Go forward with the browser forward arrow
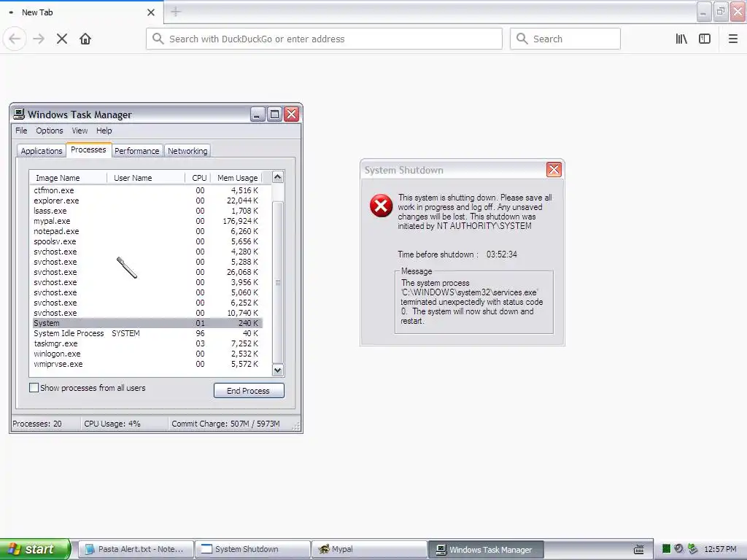This screenshot has height=560, width=747. point(39,39)
